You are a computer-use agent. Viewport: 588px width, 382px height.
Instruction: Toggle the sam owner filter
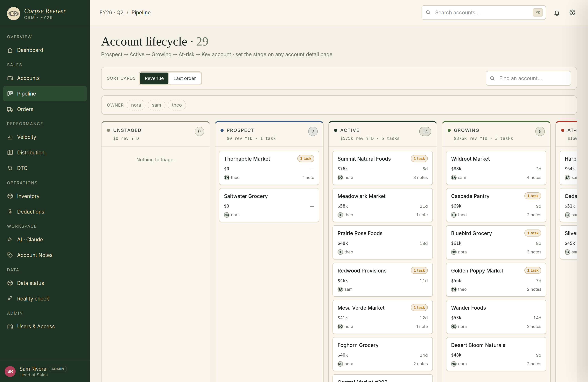(156, 105)
